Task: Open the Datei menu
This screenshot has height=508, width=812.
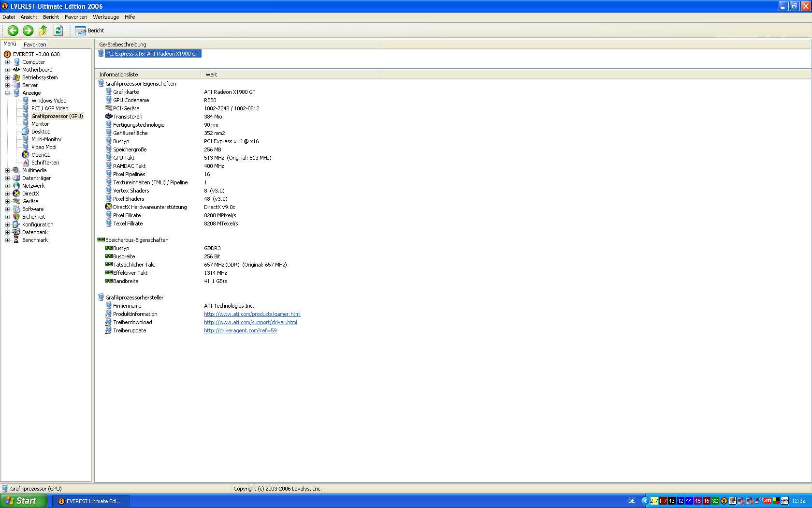Action: [9, 17]
